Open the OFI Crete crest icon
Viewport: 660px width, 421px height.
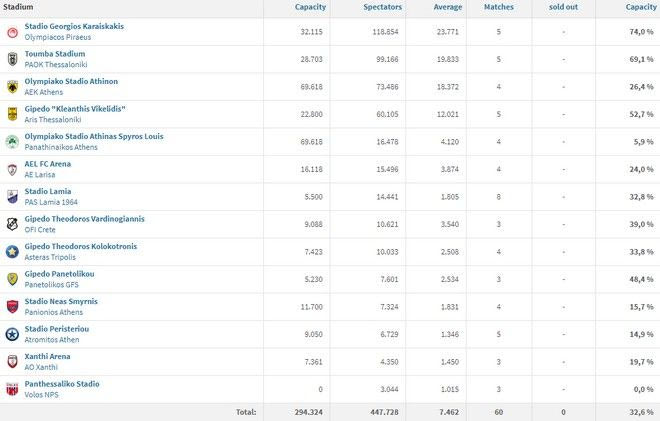coord(12,224)
